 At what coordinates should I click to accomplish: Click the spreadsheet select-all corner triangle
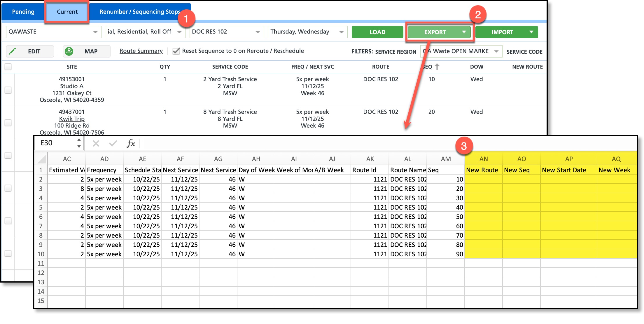tap(42, 159)
